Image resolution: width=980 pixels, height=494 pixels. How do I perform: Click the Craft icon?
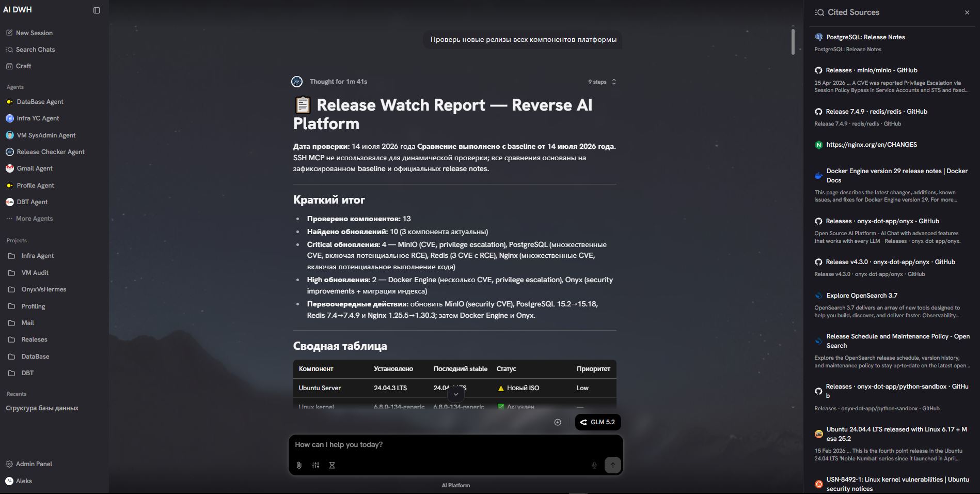[9, 66]
